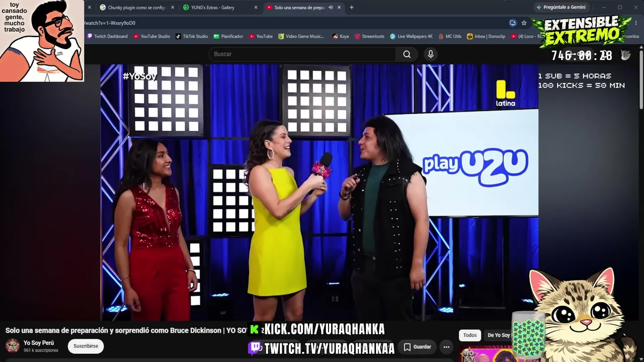This screenshot has width=644, height=362.
Task: Click the Buscar search field on YouTube
Action: tap(302, 54)
